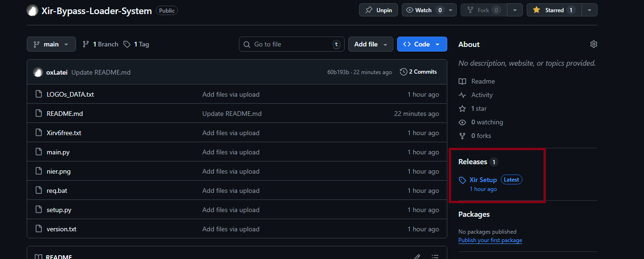The image size is (644, 259).
Task: View the 2 Commits history
Action: point(418,72)
